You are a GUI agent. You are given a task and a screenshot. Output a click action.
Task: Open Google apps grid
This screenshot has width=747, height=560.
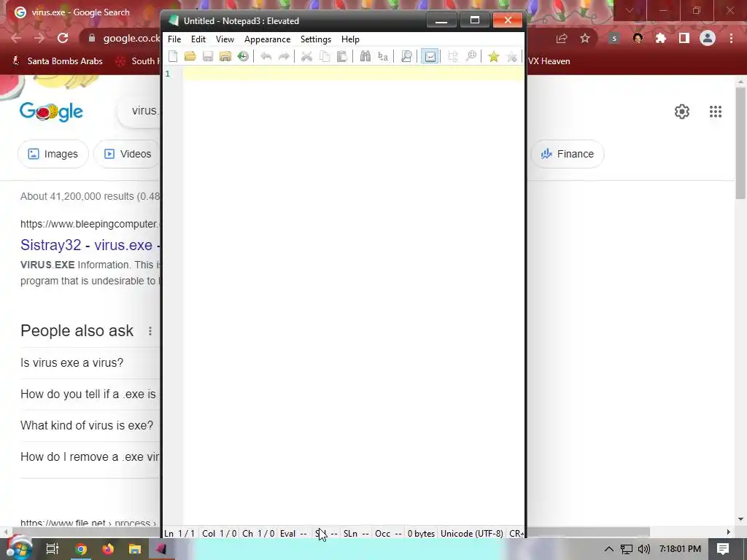pyautogui.click(x=716, y=112)
